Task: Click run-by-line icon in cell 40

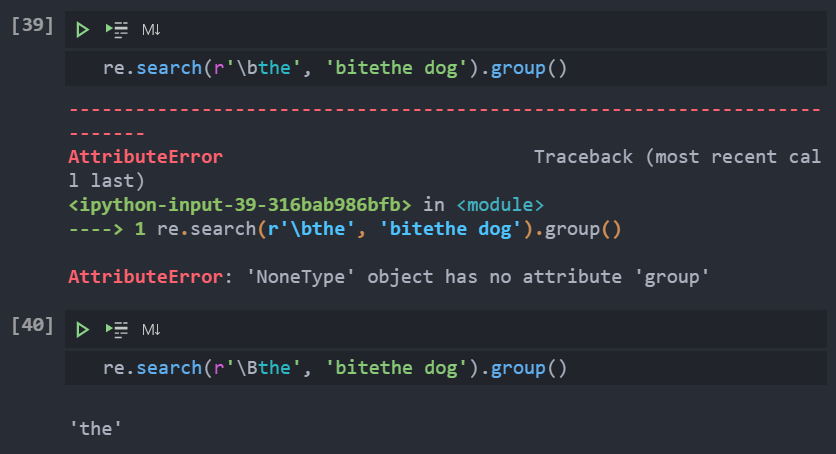Action: pos(117,330)
